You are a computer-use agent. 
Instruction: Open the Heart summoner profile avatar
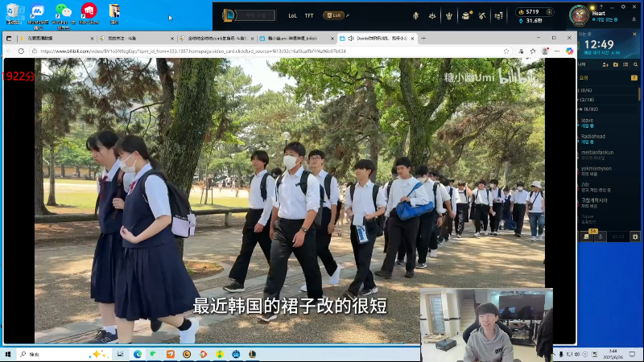click(579, 15)
